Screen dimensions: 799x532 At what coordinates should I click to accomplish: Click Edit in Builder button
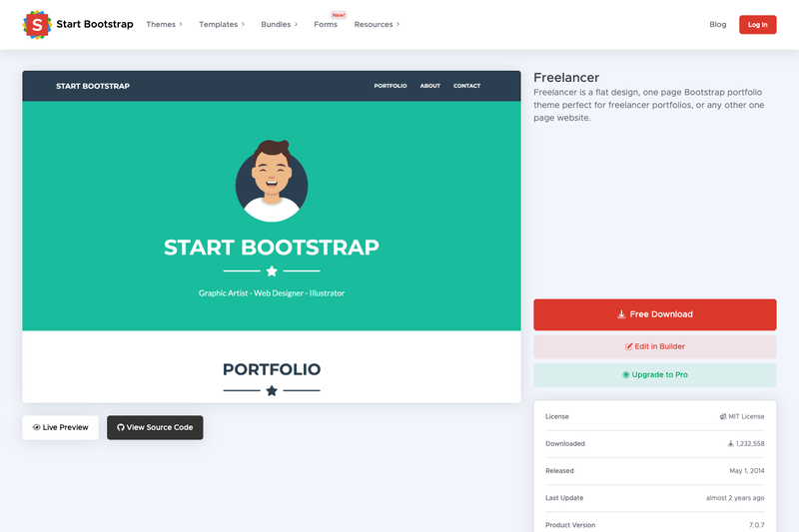coord(655,346)
